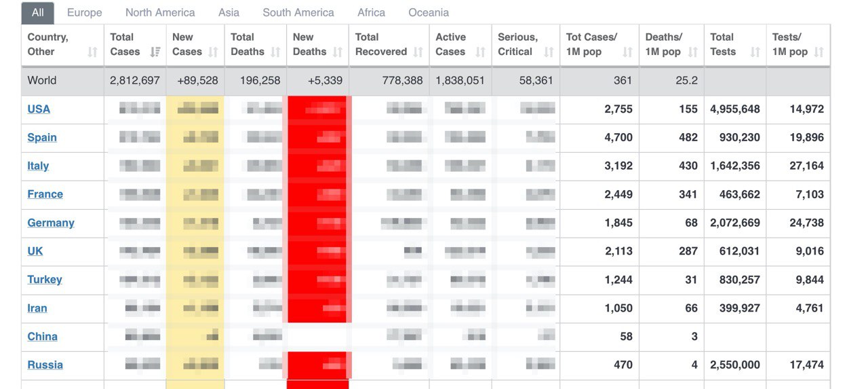Open the Italy country link
This screenshot has width=868, height=389.
pos(38,166)
